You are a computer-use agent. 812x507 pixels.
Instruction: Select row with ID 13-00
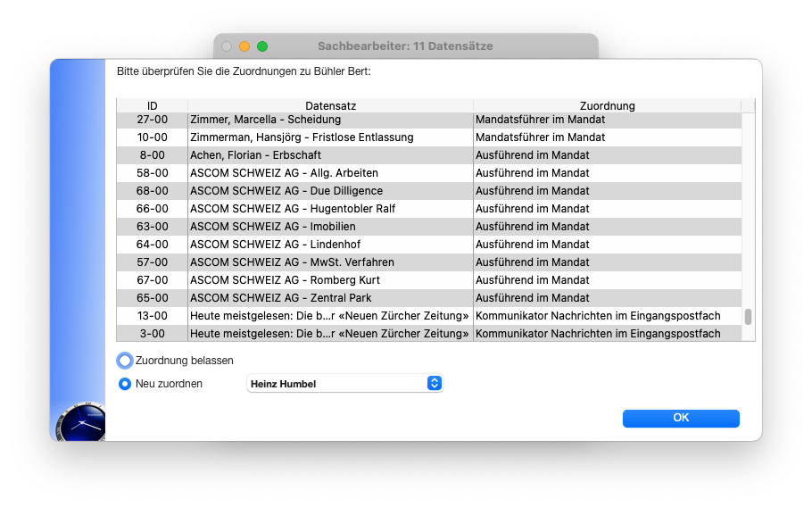click(429, 316)
